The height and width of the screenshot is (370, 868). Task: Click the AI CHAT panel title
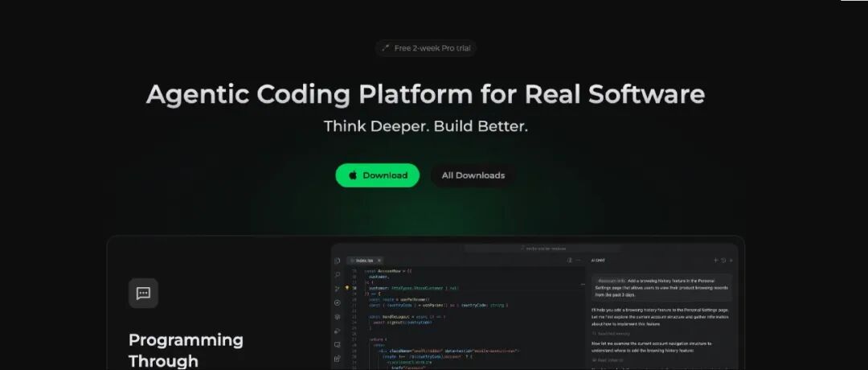[598, 261]
